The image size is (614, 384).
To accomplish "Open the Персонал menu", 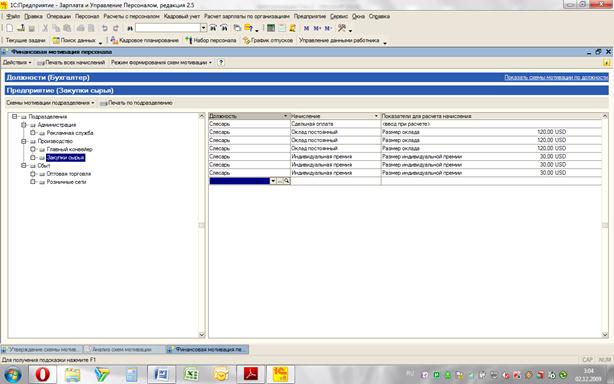I will point(87,16).
